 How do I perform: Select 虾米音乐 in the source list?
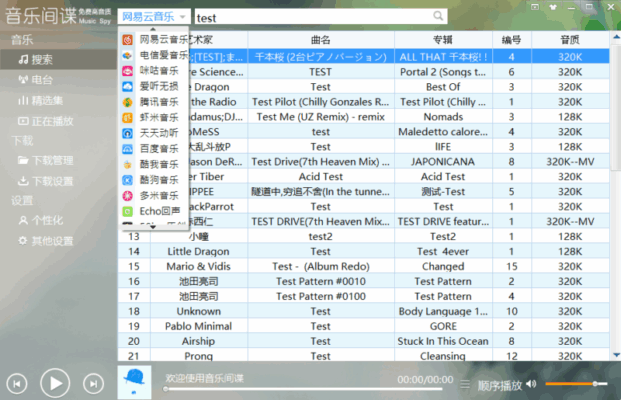(x=154, y=118)
